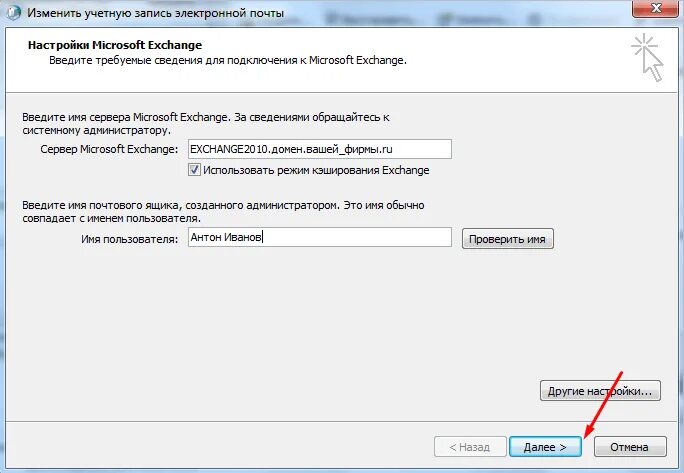Click the heading Настройки Microsoft Exchange

pos(115,45)
